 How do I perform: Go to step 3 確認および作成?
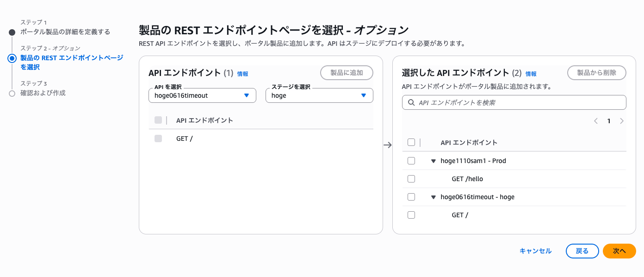(43, 93)
